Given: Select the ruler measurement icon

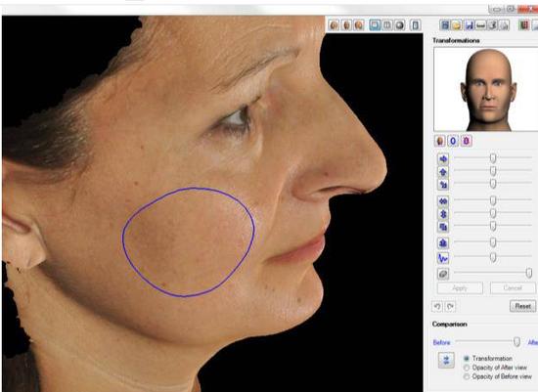Looking at the screenshot, I should click(480, 25).
